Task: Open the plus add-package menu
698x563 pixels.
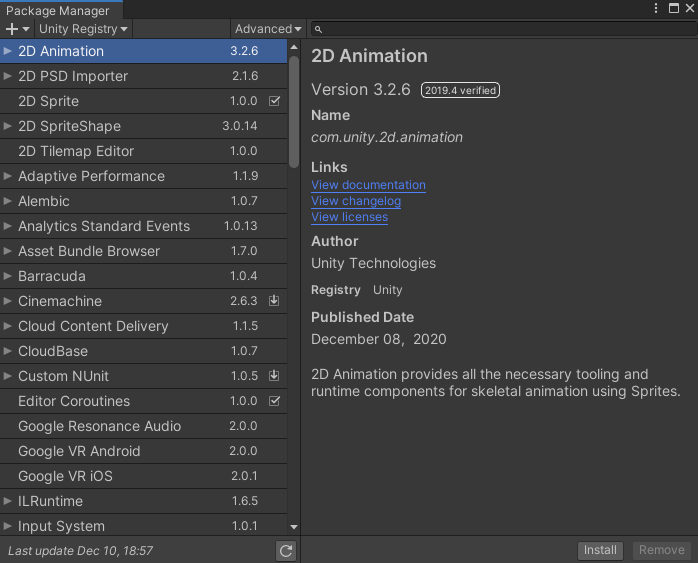Action: [x=17, y=29]
